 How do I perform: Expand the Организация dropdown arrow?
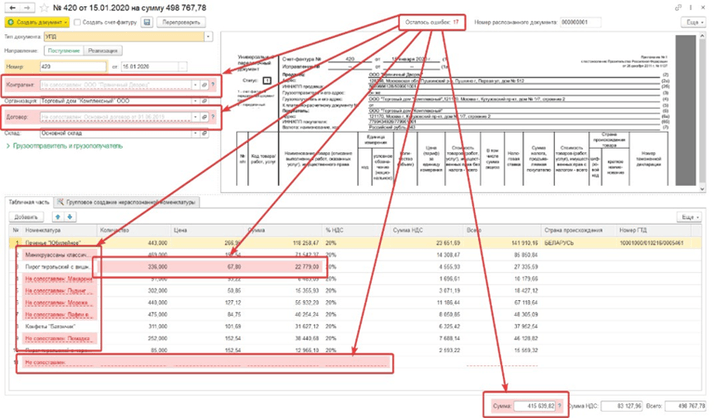point(195,101)
